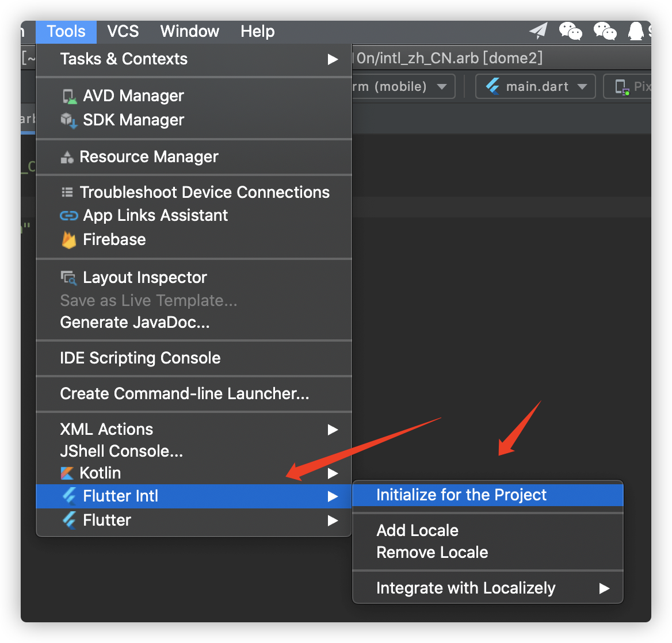672x643 pixels.
Task: Click the QQ penguin icon in menu bar
Action: tap(636, 31)
